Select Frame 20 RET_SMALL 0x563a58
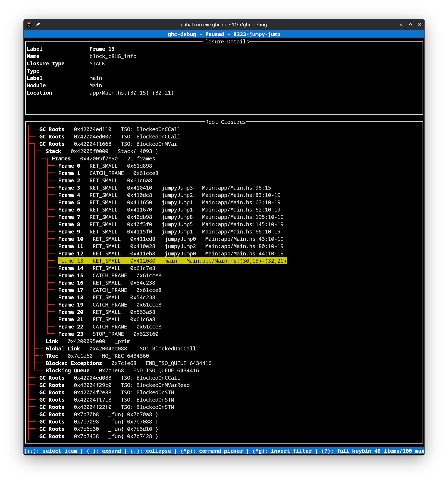Viewport: 448px width, 483px height. click(107, 312)
